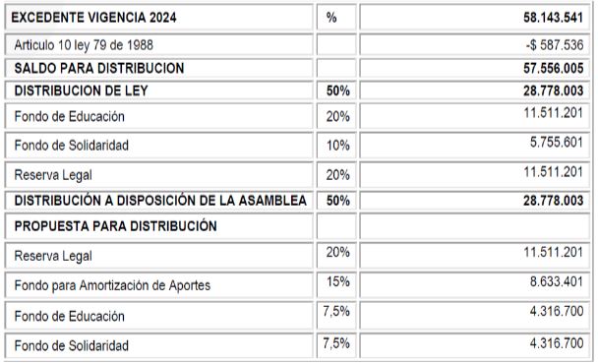
Task: Select the EXCEDENTE VIGENCIA 2024 header cell
Action: pyautogui.click(x=158, y=17)
